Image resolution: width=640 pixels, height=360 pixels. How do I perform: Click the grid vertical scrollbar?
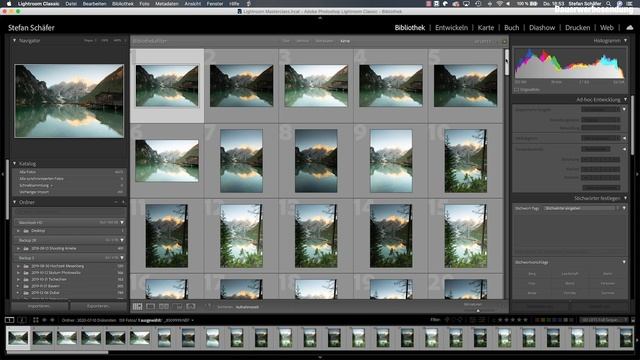[507, 62]
